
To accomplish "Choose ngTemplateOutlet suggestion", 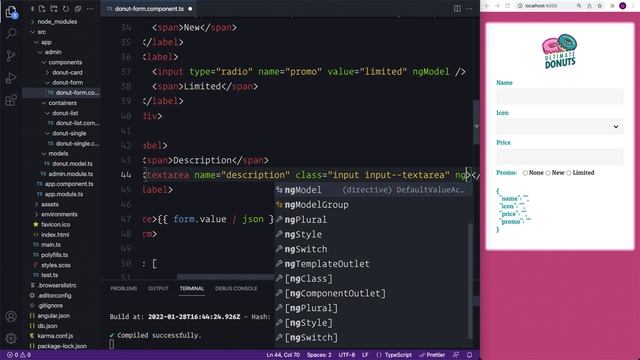I will click(373, 264).
